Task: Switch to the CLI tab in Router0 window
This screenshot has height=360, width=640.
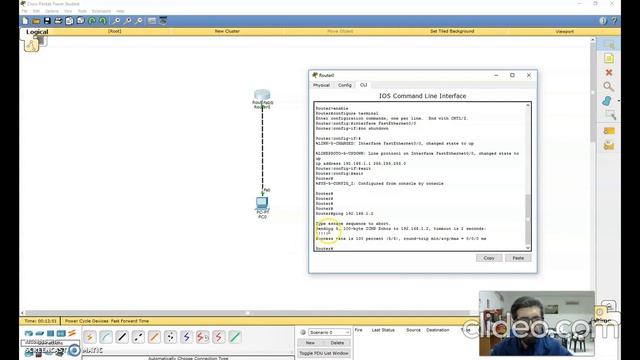Action: (x=363, y=85)
